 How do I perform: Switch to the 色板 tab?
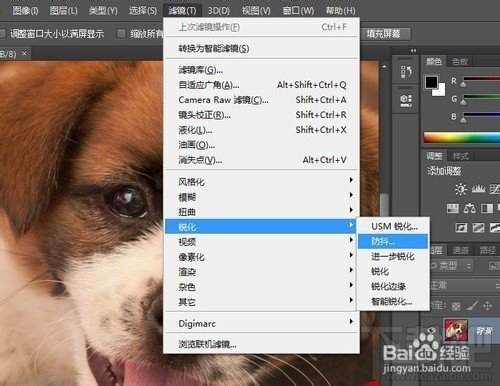pos(460,61)
